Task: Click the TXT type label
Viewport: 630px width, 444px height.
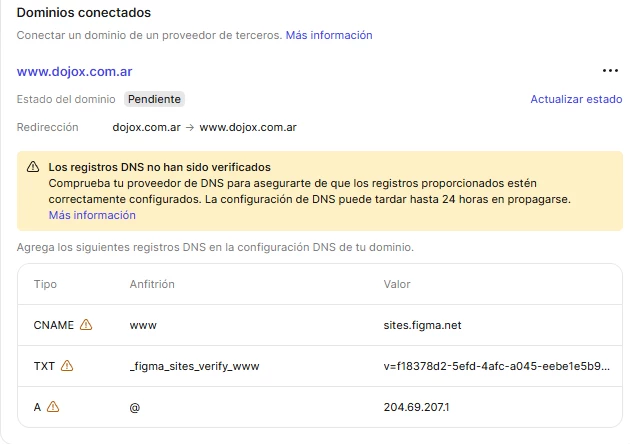Action: pyautogui.click(x=44, y=366)
